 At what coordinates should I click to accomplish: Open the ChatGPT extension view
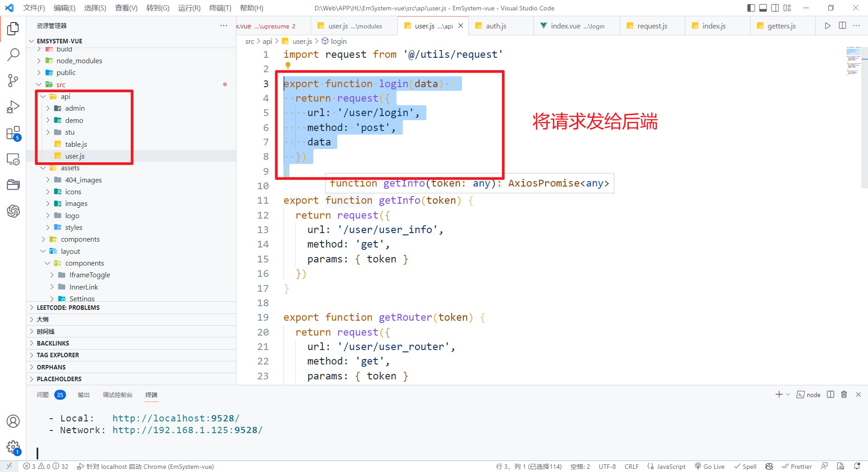[13, 211]
